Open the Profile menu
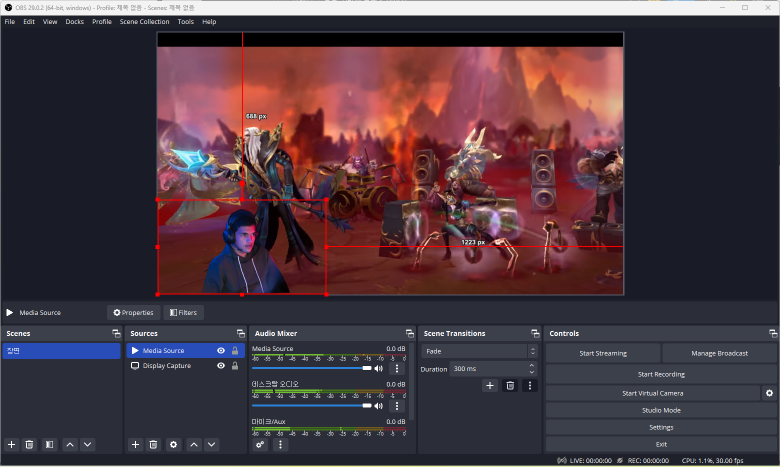The image size is (780, 467). click(x=101, y=21)
